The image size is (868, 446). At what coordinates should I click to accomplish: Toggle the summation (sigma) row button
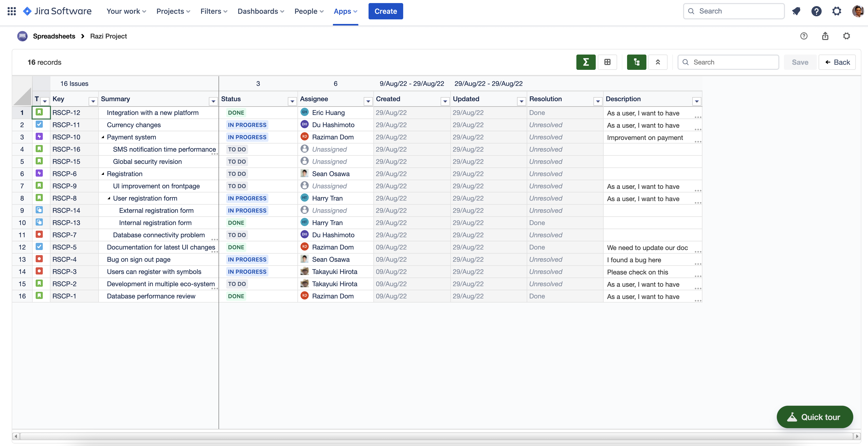[x=586, y=62]
